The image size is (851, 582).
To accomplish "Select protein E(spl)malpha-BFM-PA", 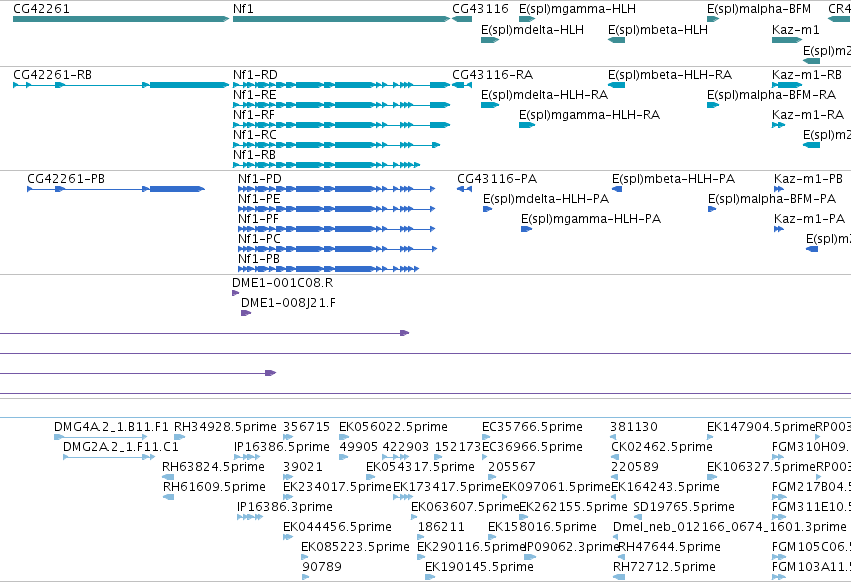I will pyautogui.click(x=712, y=209).
